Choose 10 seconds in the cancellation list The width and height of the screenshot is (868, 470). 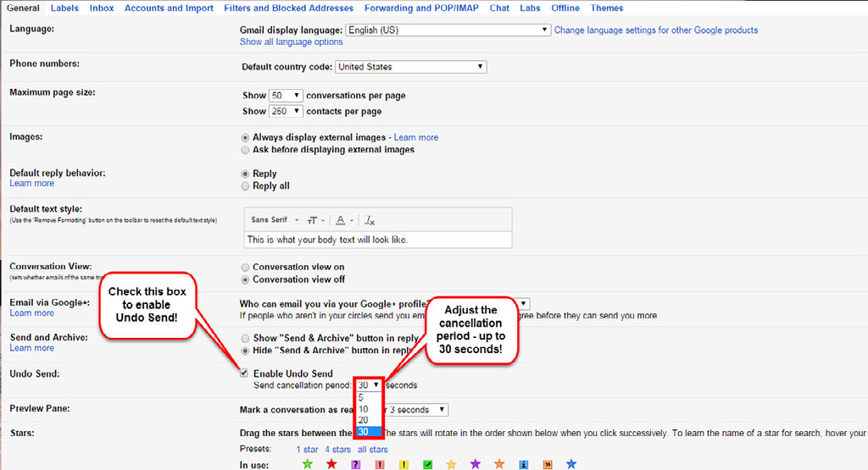369,409
